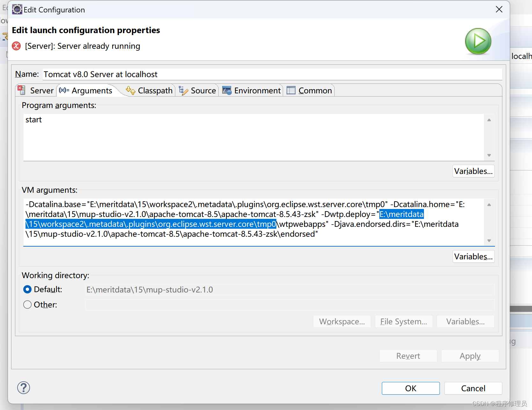532x410 pixels.
Task: Open the Source tab
Action: pyautogui.click(x=197, y=90)
